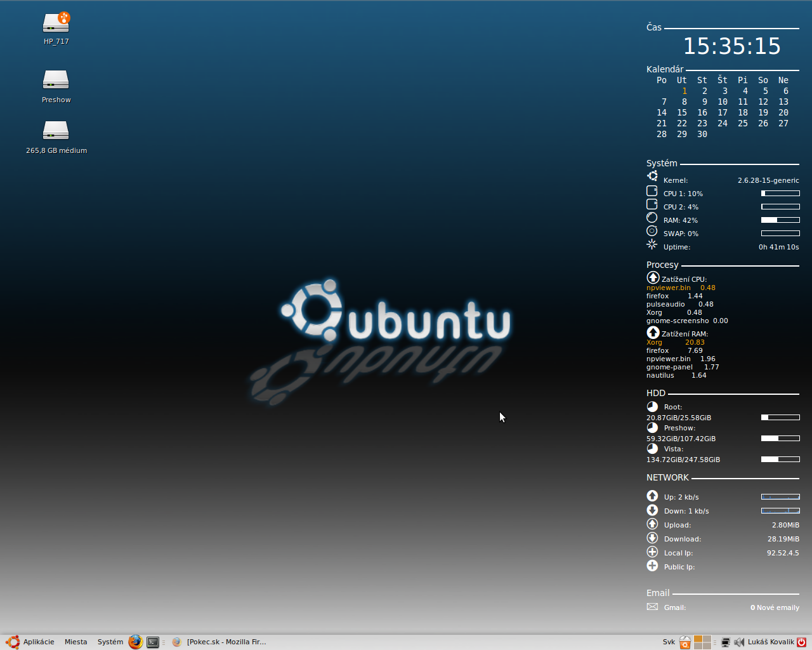This screenshot has width=812, height=650.
Task: Click Download total 28.19MiB
Action: [x=783, y=539]
